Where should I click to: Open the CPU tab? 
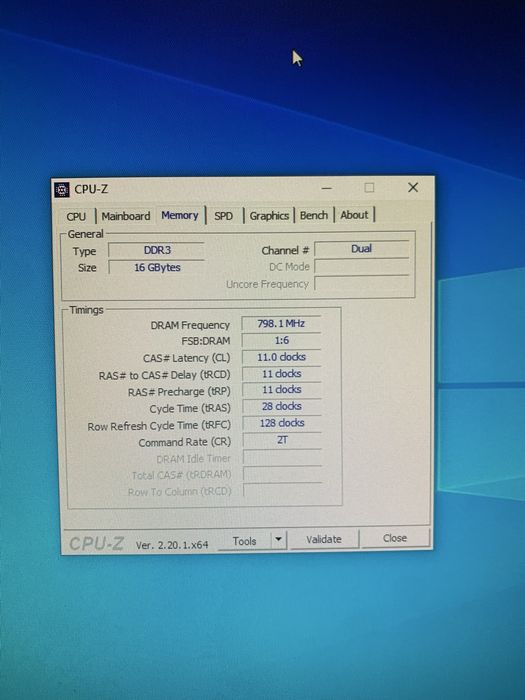coord(76,217)
